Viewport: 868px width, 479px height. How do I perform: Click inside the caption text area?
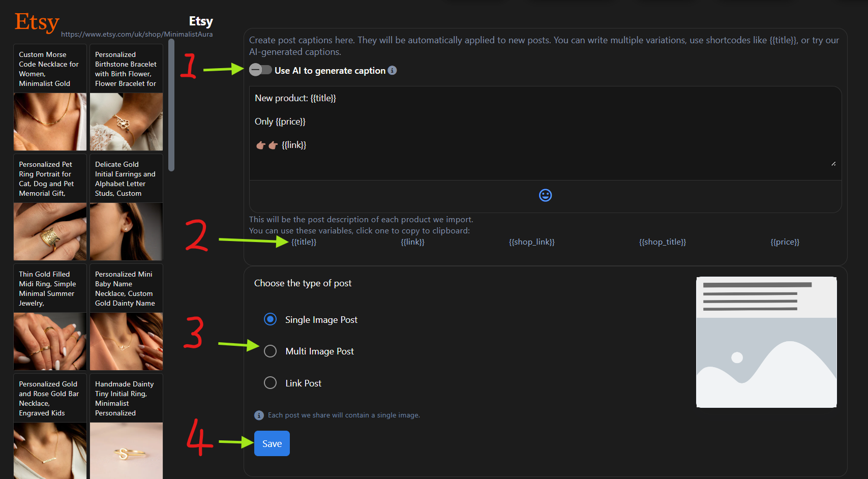coord(545,133)
